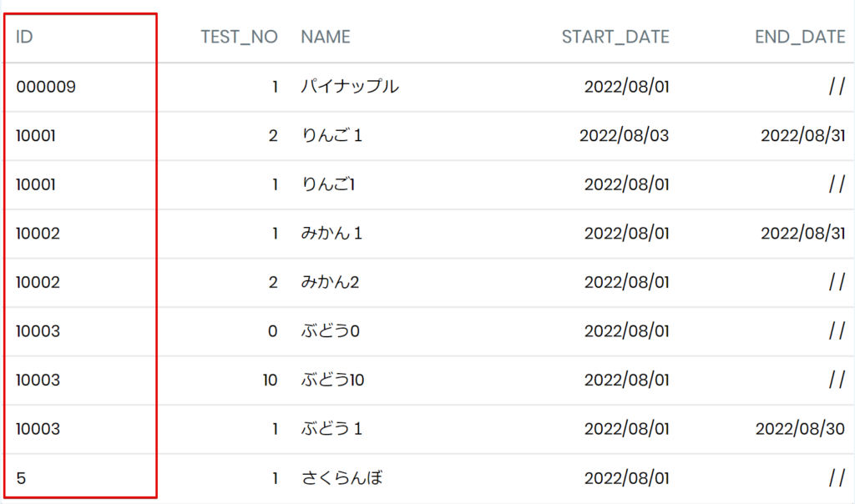This screenshot has height=504, width=855.
Task: Click the END_DATE column header
Action: coord(800,37)
